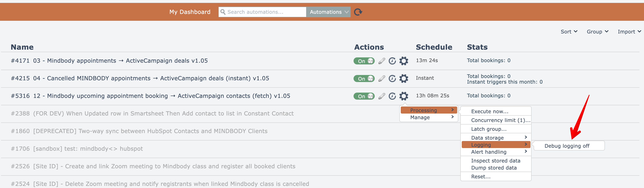Go to My Dashboard
Screen dimensions: 644x188
coord(190,12)
